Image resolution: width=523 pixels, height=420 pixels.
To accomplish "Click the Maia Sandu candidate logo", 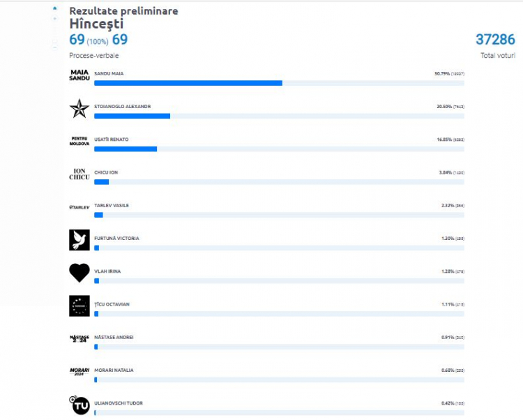I will pyautogui.click(x=79, y=75).
